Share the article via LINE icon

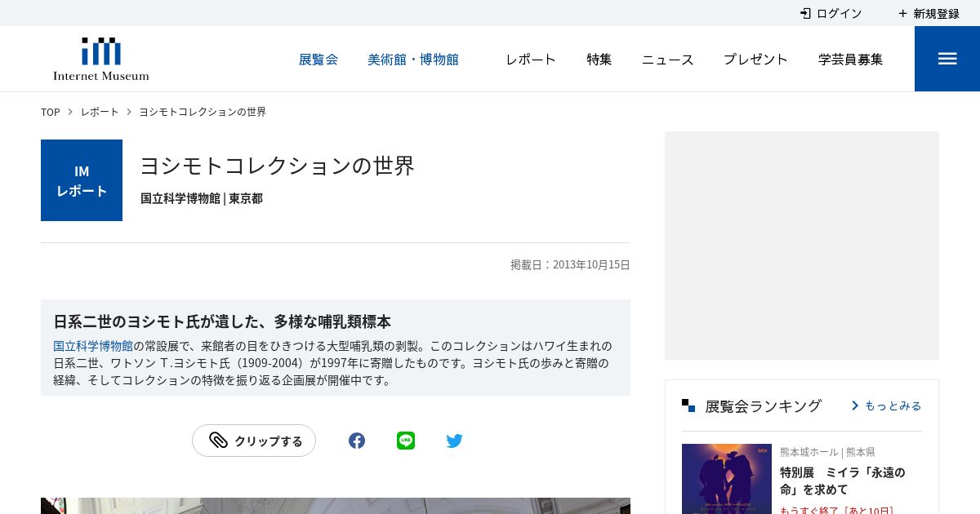[x=406, y=441]
